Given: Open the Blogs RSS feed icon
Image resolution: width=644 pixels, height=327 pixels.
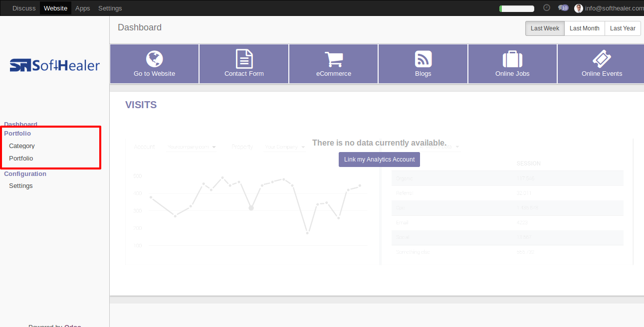Looking at the screenshot, I should (x=423, y=59).
